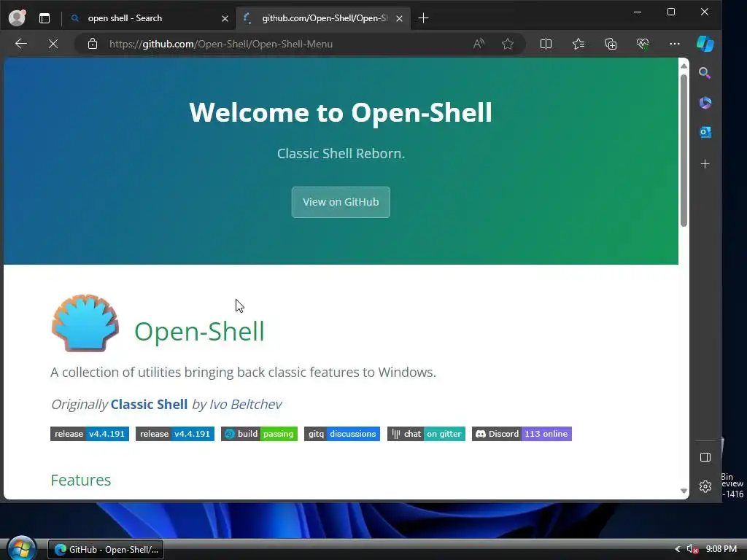Image resolution: width=747 pixels, height=560 pixels.
Task: Open a new tab with plus button
Action: [423, 18]
